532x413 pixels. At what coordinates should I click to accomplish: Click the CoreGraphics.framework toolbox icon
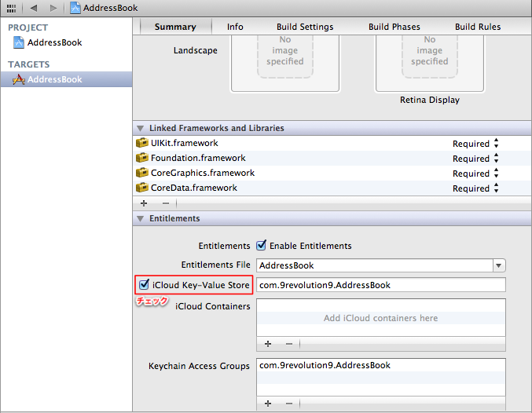[142, 173]
